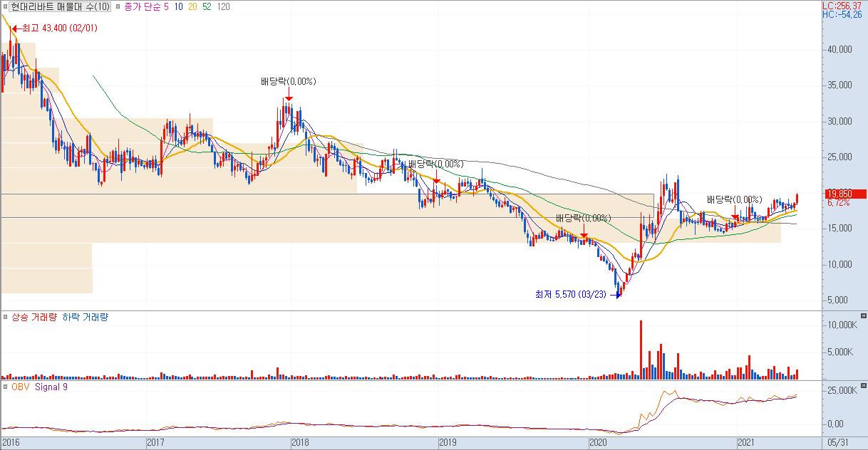Click the 배당락(0,00%) marker near 2018
This screenshot has width=868, height=450.
click(288, 81)
